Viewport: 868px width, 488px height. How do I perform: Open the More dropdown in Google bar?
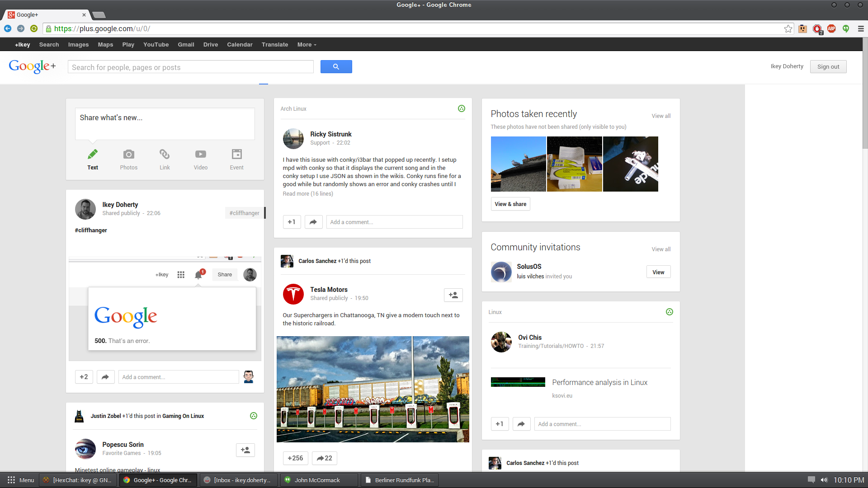click(x=307, y=44)
